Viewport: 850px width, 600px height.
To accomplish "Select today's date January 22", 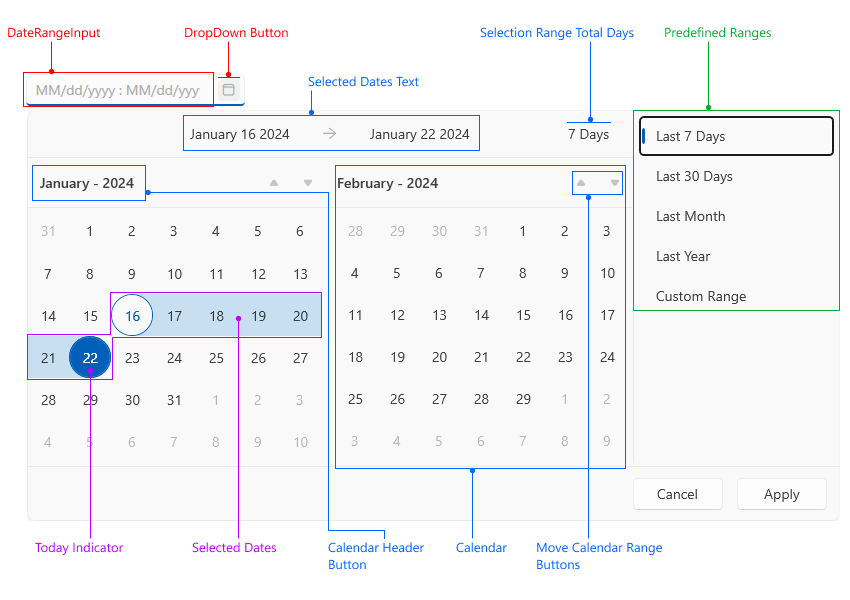I will pos(90,357).
